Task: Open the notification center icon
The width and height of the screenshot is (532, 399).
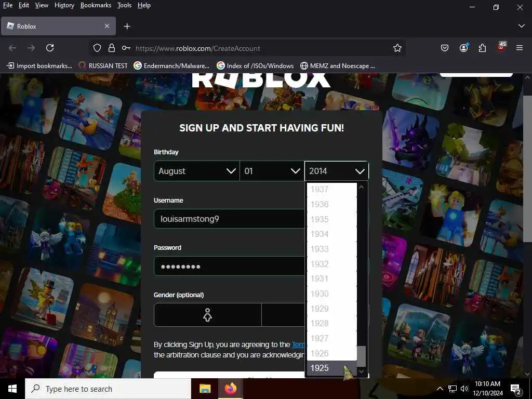Action: pos(516,389)
